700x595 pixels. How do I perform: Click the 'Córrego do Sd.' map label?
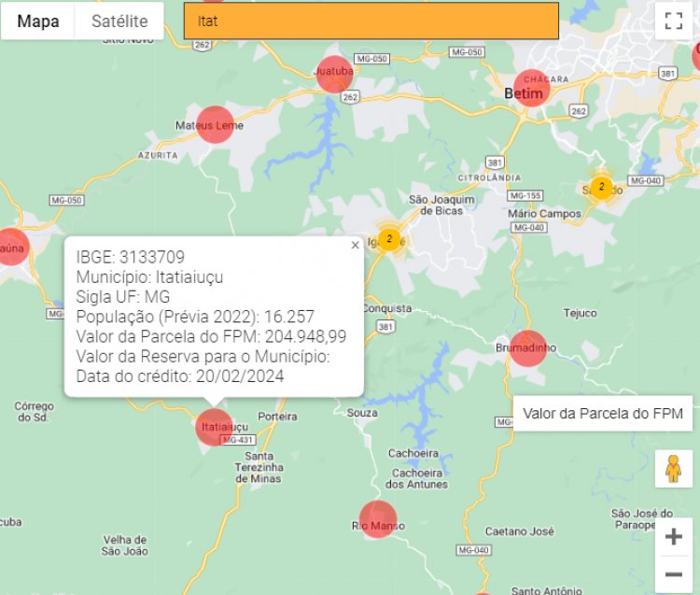coord(34,412)
